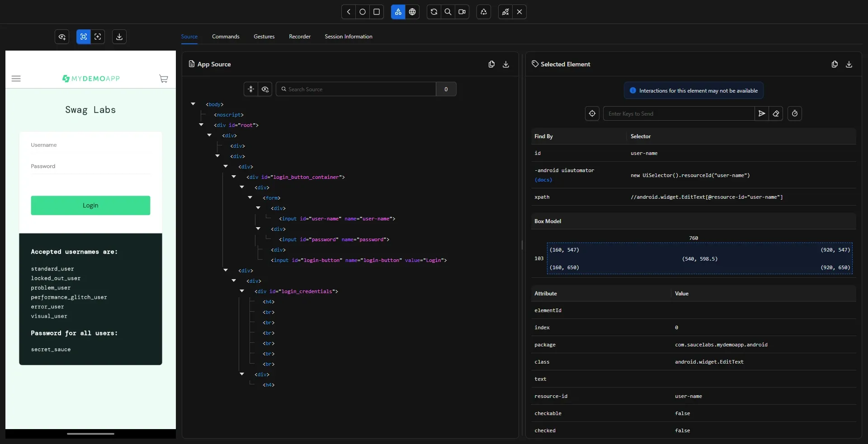Click class value android.widget.EditText

point(709,362)
